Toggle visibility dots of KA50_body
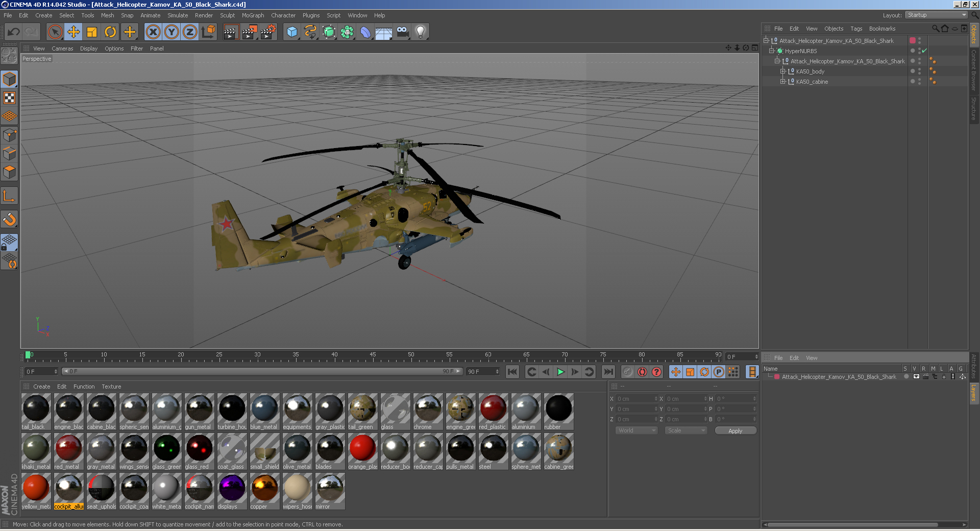The width and height of the screenshot is (980, 531). pyautogui.click(x=919, y=71)
